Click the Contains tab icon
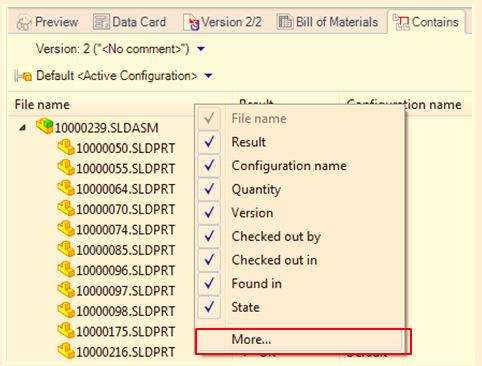The image size is (482, 366). click(x=401, y=22)
